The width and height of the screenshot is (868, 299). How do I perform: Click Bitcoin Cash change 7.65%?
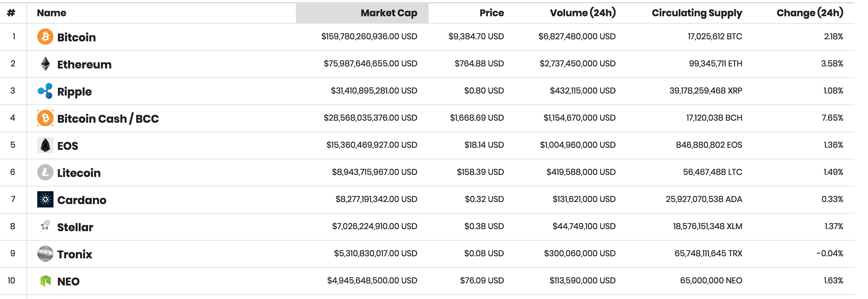pos(832,118)
